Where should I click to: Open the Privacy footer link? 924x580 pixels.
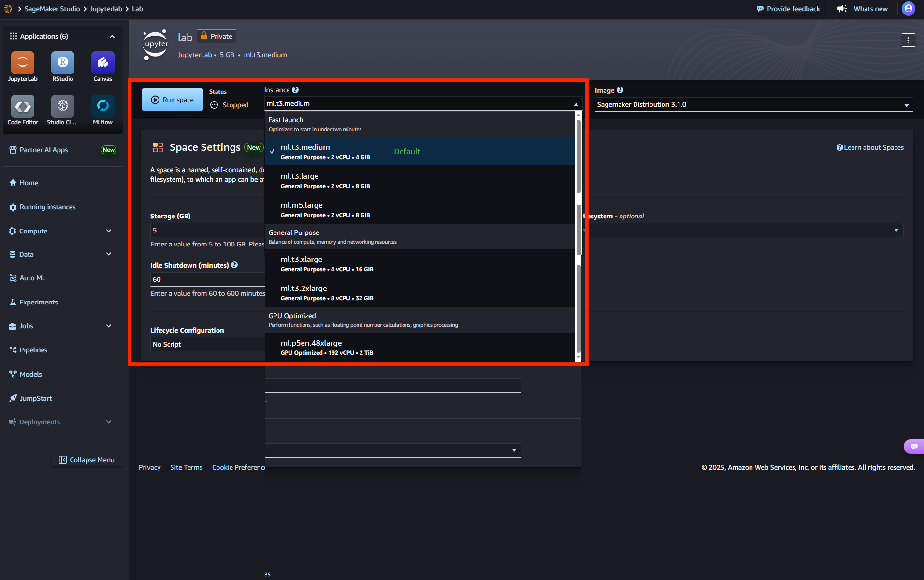[149, 467]
